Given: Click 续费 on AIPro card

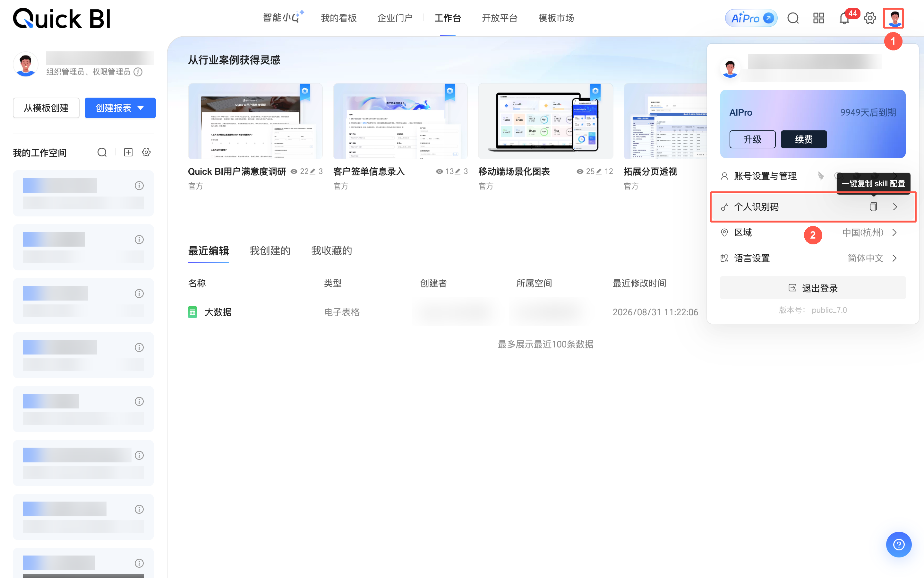Looking at the screenshot, I should pyautogui.click(x=804, y=139).
